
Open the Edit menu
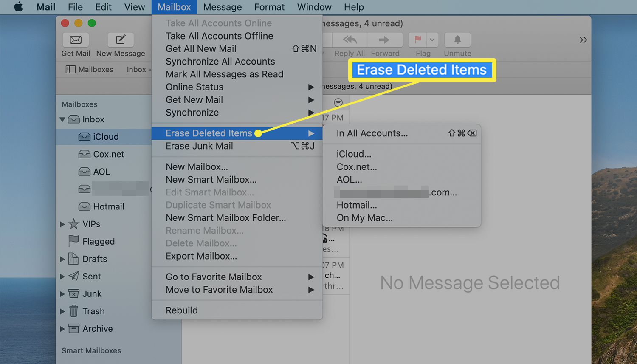[x=103, y=7]
